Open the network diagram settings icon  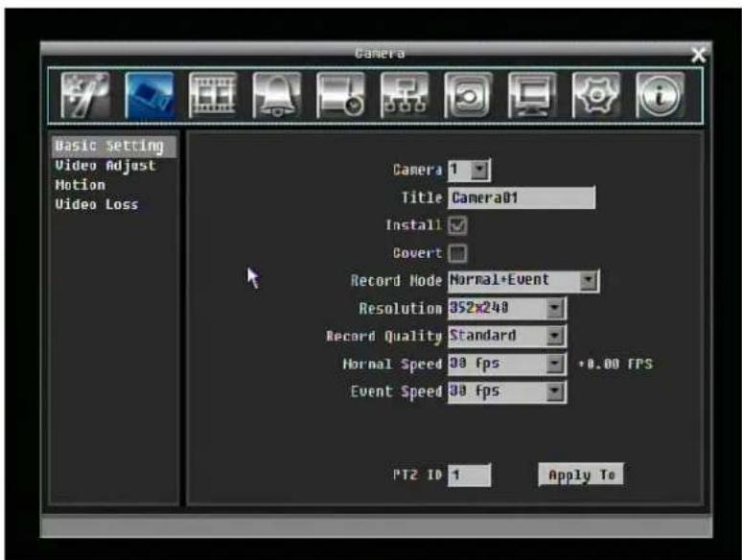[405, 95]
